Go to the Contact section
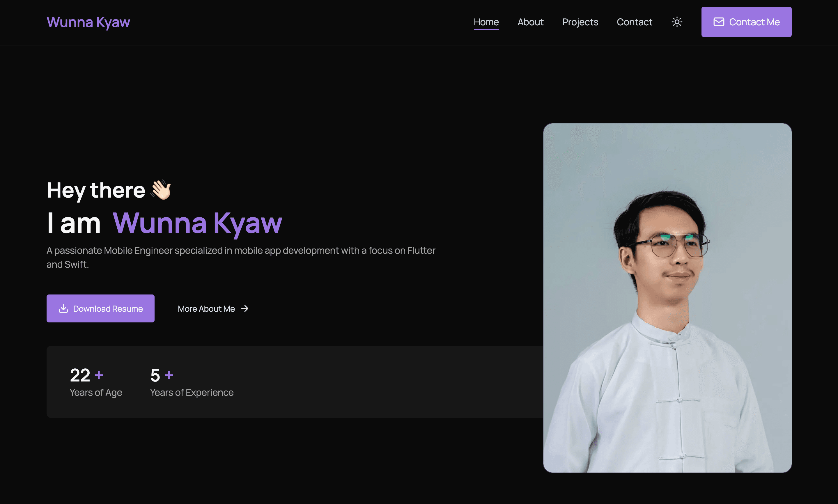Viewport: 838px width, 504px height. [x=634, y=22]
